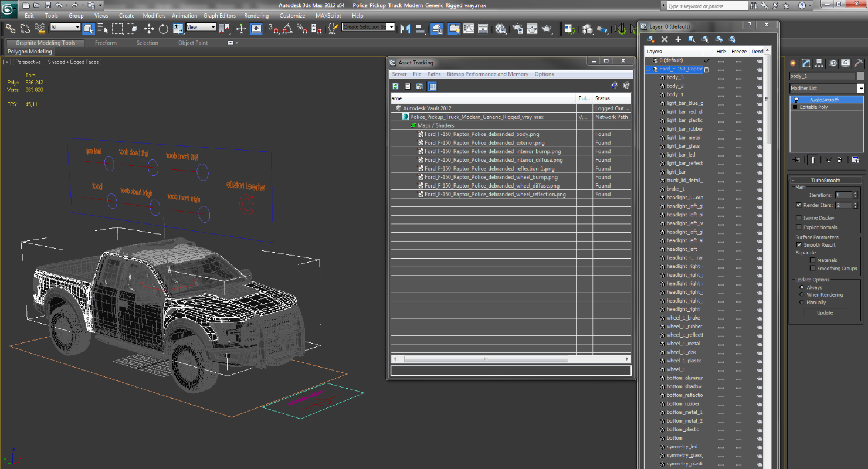
Task: Open the Hierarchy command panel tab
Action: 819,63
